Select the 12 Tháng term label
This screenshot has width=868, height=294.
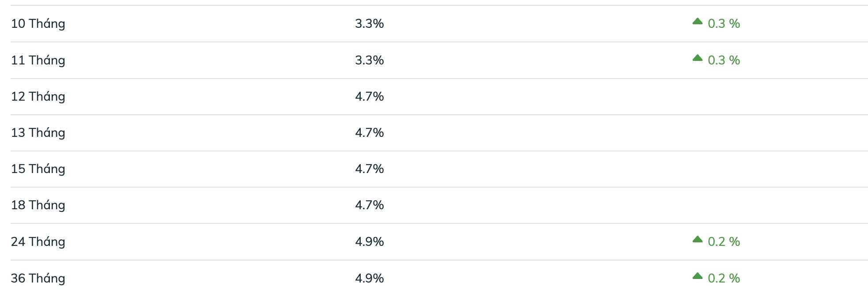tap(38, 97)
